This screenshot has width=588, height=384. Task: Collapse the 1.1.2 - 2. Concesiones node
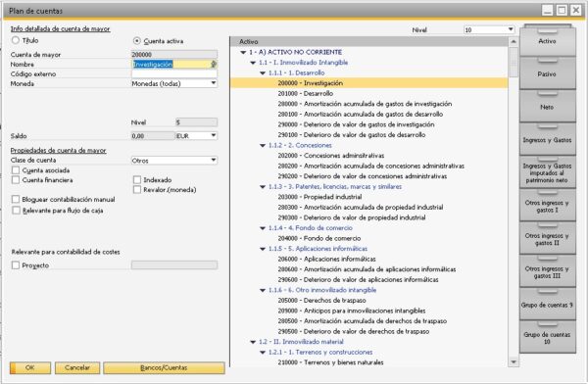[x=263, y=146]
